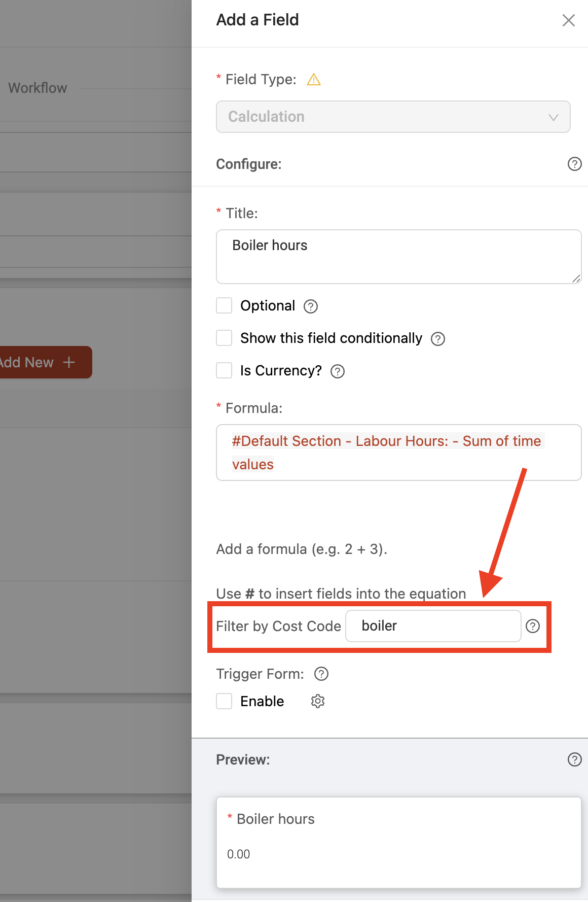Click help icon beside Show this field conditionally
The height and width of the screenshot is (902, 588).
click(x=437, y=339)
